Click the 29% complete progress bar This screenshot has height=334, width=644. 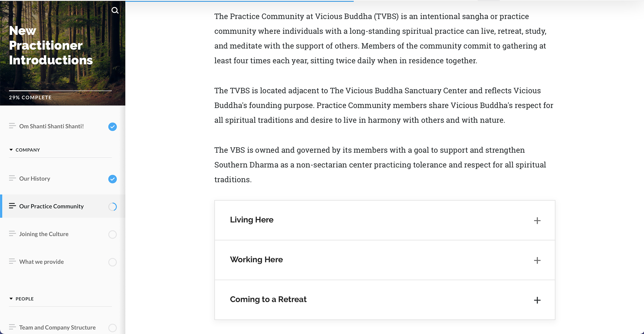(x=60, y=90)
